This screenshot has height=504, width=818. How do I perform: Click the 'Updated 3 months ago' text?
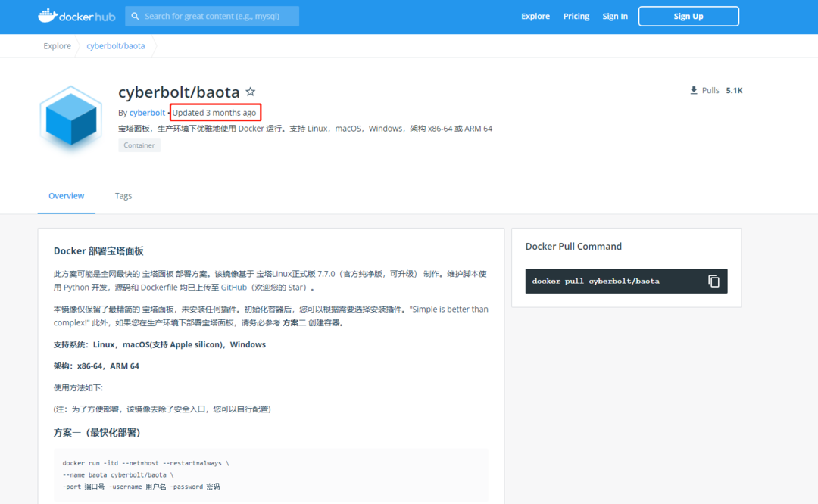[214, 113]
